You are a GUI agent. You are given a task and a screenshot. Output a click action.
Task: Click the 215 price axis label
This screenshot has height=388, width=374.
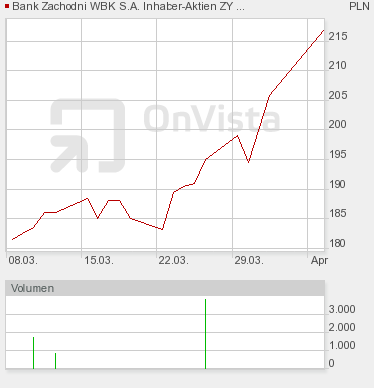(338, 36)
